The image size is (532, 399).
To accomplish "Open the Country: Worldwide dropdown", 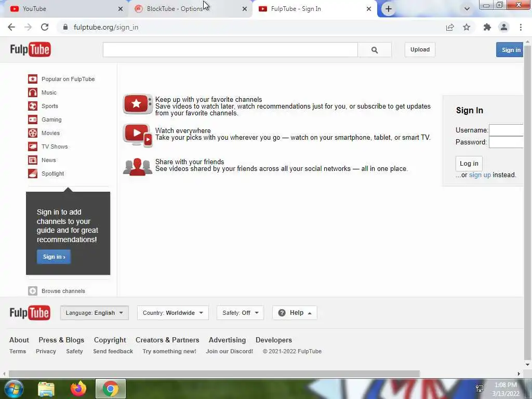I will [172, 313].
